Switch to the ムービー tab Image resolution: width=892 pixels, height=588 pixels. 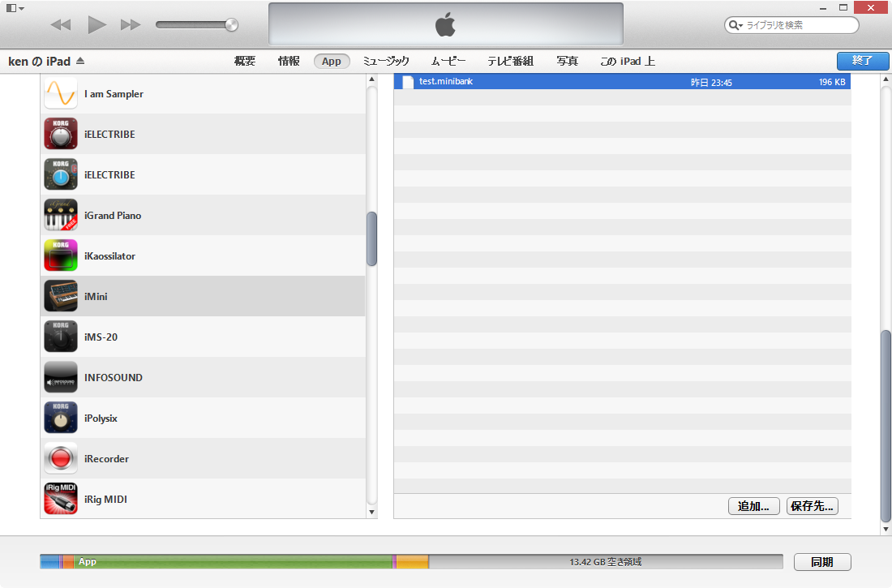448,61
